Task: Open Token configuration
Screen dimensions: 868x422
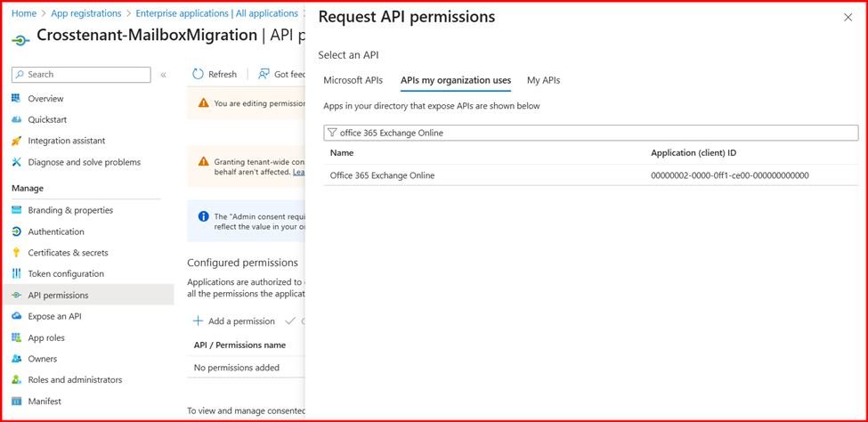Action: (66, 274)
